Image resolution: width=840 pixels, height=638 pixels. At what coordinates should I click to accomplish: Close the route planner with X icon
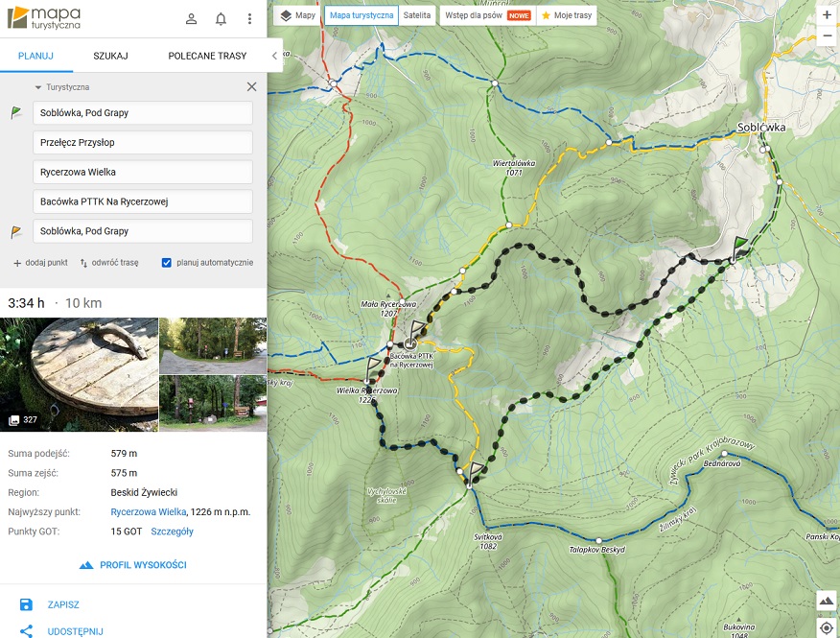click(x=251, y=86)
